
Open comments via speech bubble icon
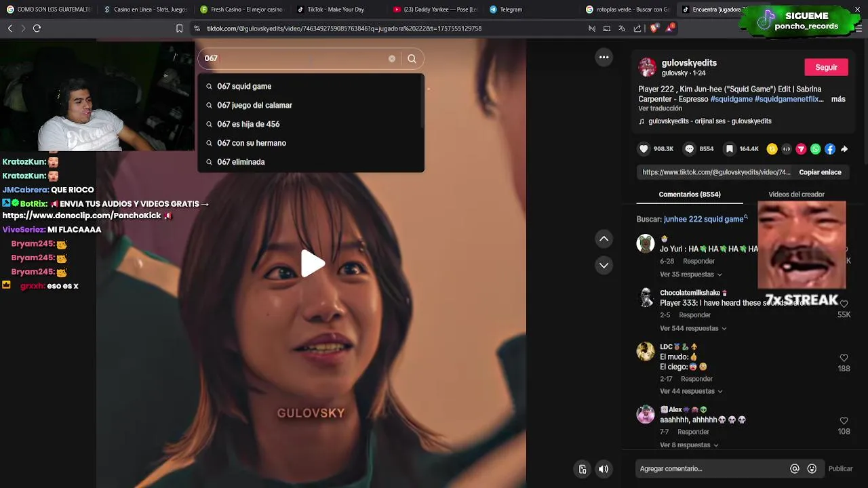click(x=689, y=149)
